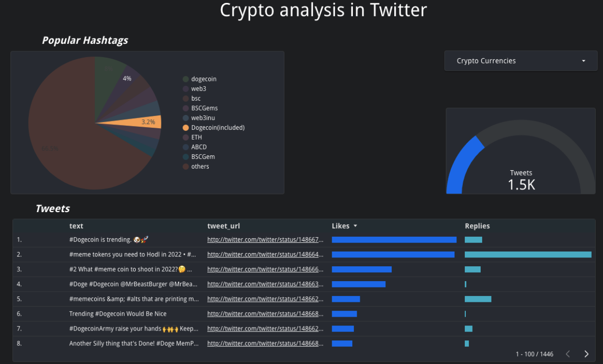This screenshot has height=364, width=603.
Task: Open tweet URL in row 4
Action: 265,284
